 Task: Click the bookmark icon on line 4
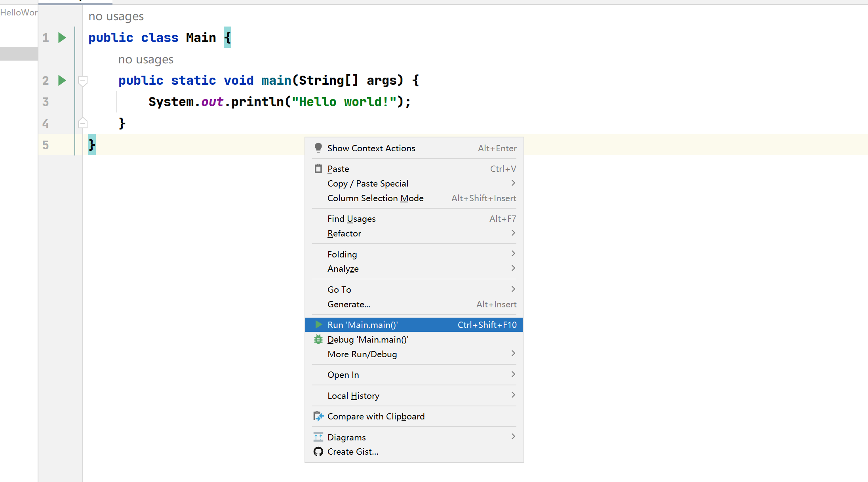(x=82, y=122)
